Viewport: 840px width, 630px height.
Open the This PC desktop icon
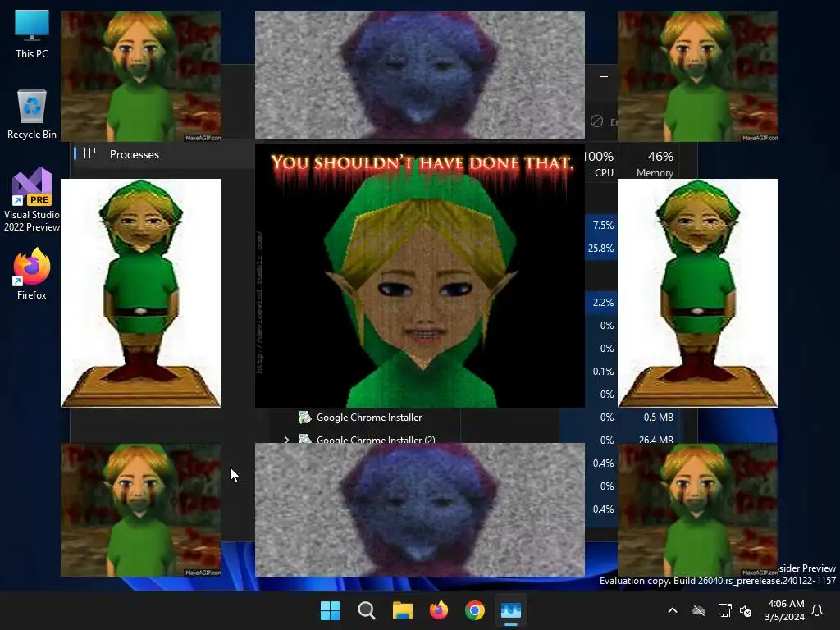pos(32,34)
